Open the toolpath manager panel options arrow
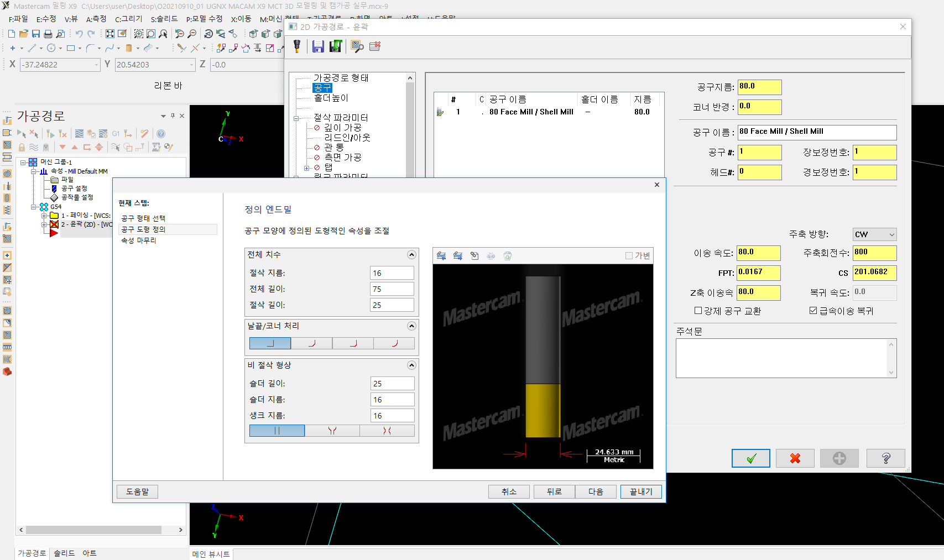This screenshot has width=944, height=560. pos(163,116)
